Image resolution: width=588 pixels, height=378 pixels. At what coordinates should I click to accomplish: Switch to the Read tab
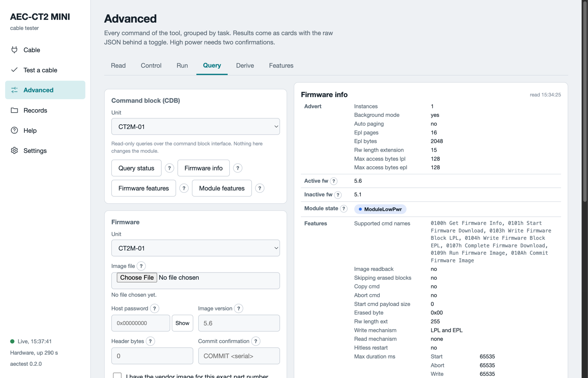pyautogui.click(x=118, y=66)
